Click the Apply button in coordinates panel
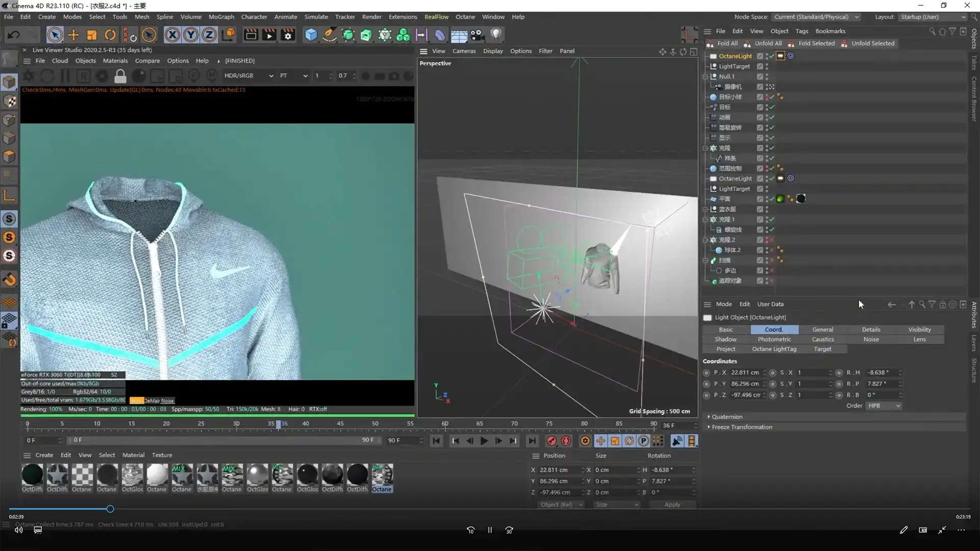The image size is (980, 551). click(672, 505)
